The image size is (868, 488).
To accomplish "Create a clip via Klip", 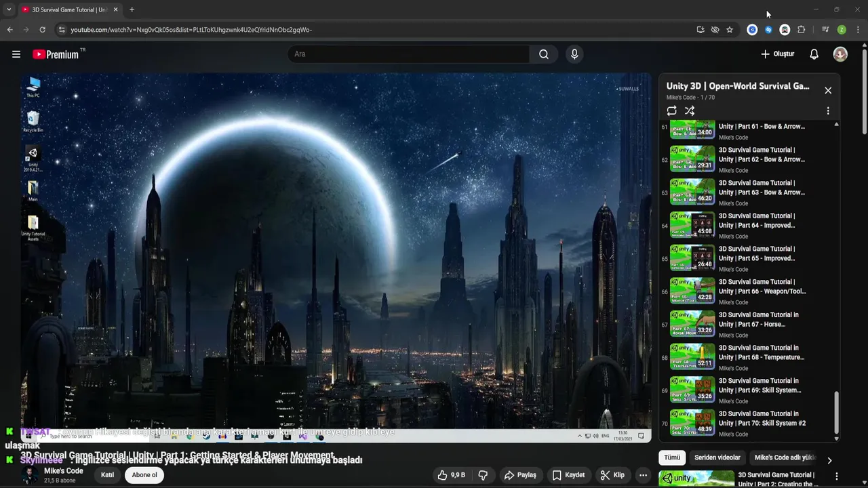I will coord(612,475).
